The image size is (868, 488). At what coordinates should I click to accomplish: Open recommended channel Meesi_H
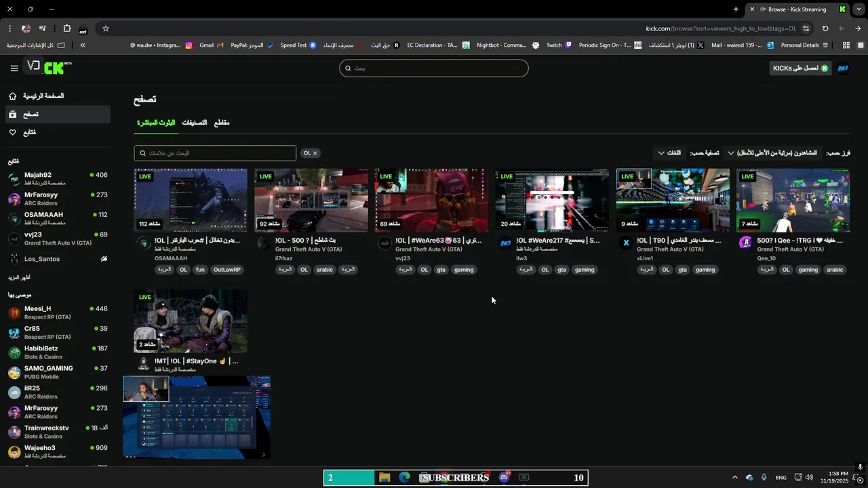point(57,312)
